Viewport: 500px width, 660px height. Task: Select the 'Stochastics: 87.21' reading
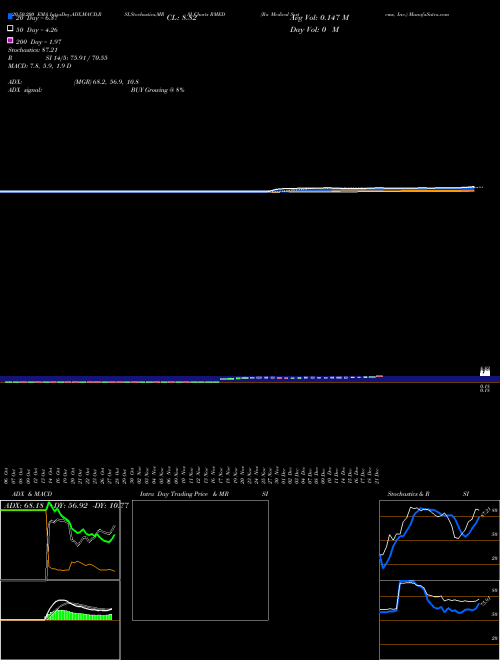click(33, 50)
